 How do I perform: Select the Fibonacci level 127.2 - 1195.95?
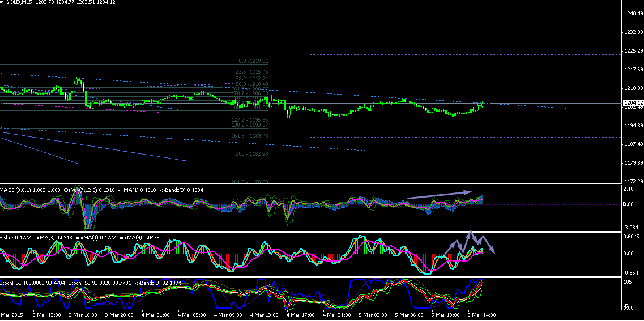coord(250,120)
